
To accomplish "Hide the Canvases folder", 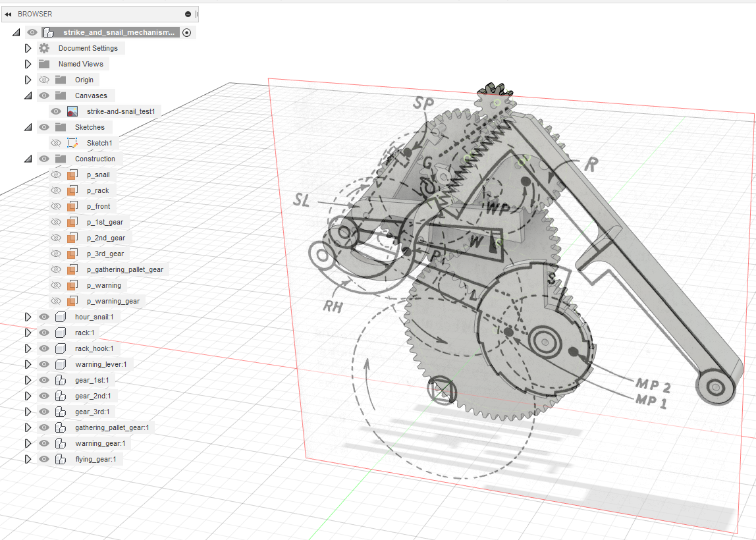I will pos(44,95).
